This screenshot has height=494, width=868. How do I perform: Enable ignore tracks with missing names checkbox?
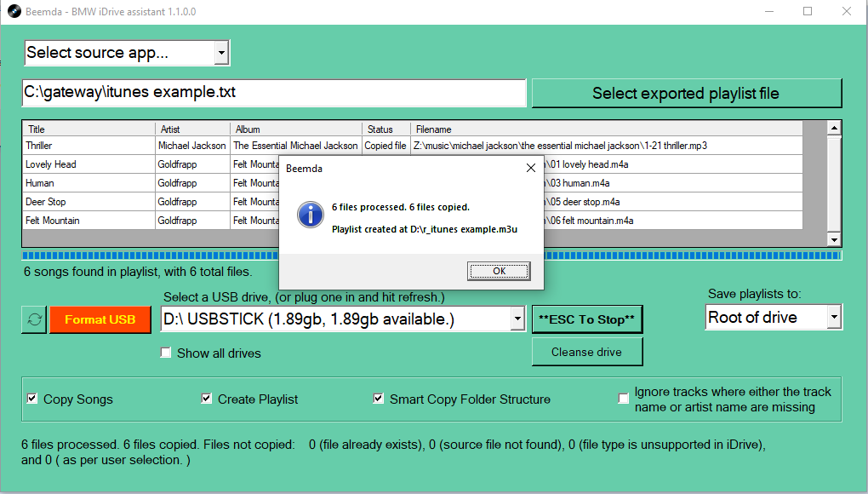[623, 399]
